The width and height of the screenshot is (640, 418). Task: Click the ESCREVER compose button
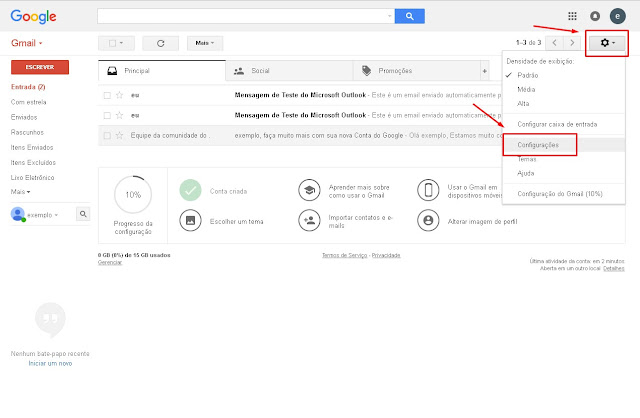coord(40,67)
